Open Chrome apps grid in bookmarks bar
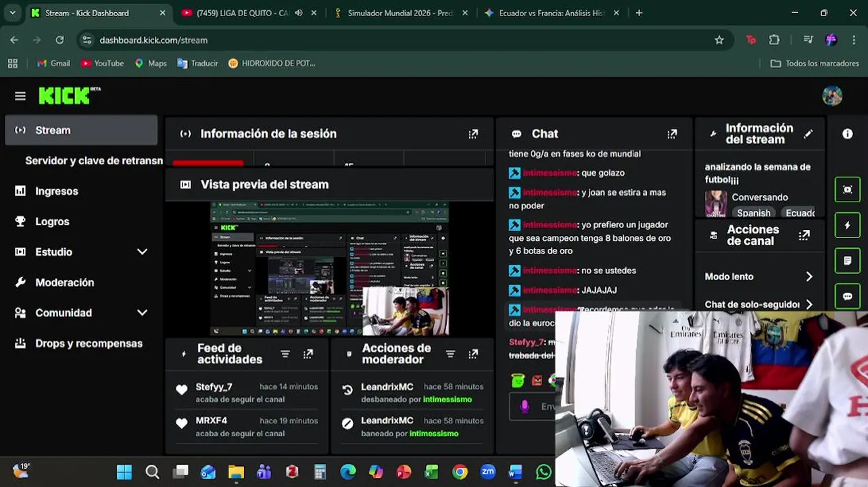The image size is (868, 487). 12,63
